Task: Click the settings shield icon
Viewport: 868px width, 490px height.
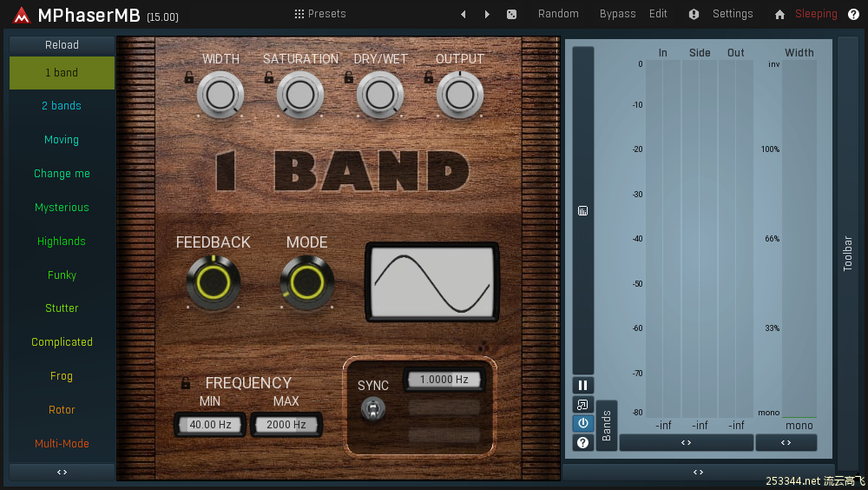Action: coord(694,15)
